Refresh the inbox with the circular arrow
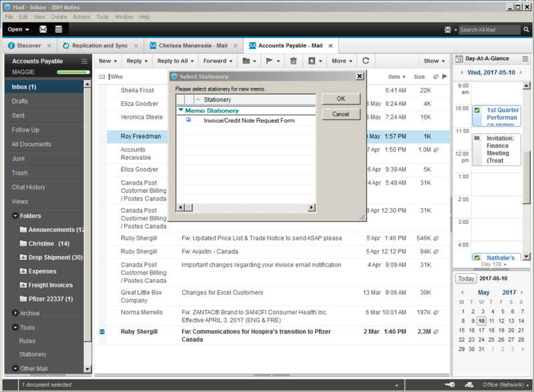Viewport: 534px width, 392px height. click(366, 61)
